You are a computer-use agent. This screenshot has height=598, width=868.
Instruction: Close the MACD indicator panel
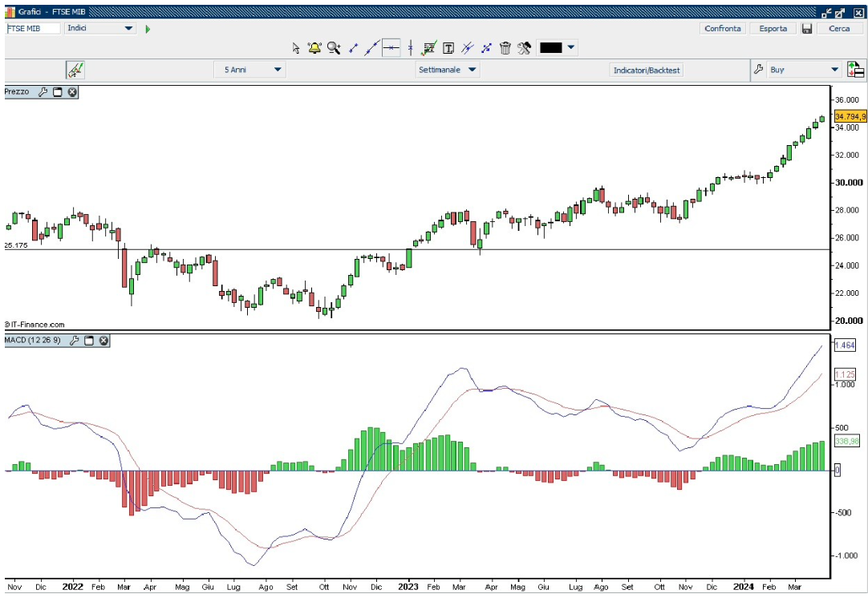pyautogui.click(x=103, y=340)
